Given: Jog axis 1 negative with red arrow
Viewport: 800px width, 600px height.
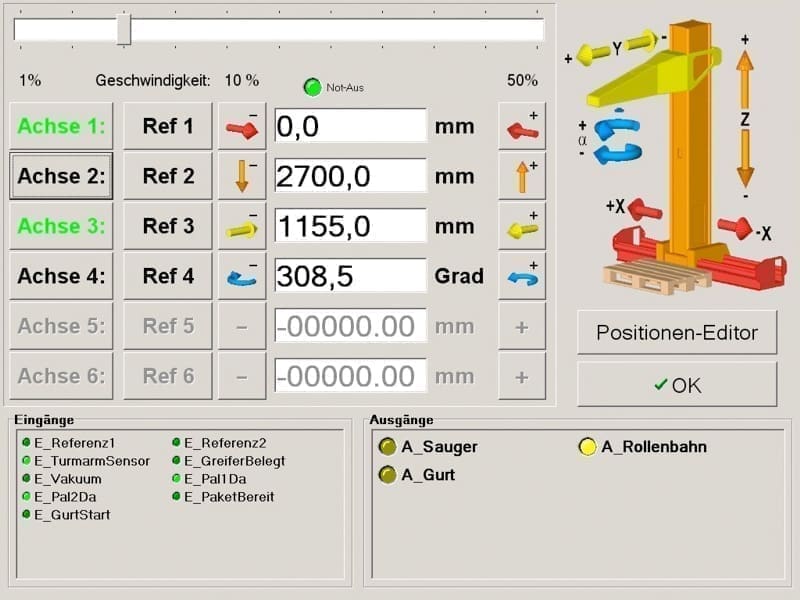Looking at the screenshot, I should click(x=242, y=127).
